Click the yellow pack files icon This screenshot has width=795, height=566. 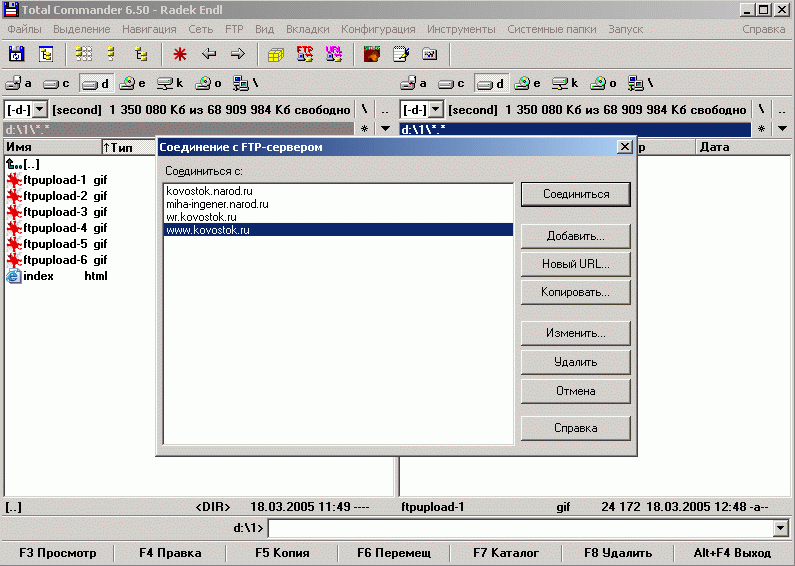(276, 54)
